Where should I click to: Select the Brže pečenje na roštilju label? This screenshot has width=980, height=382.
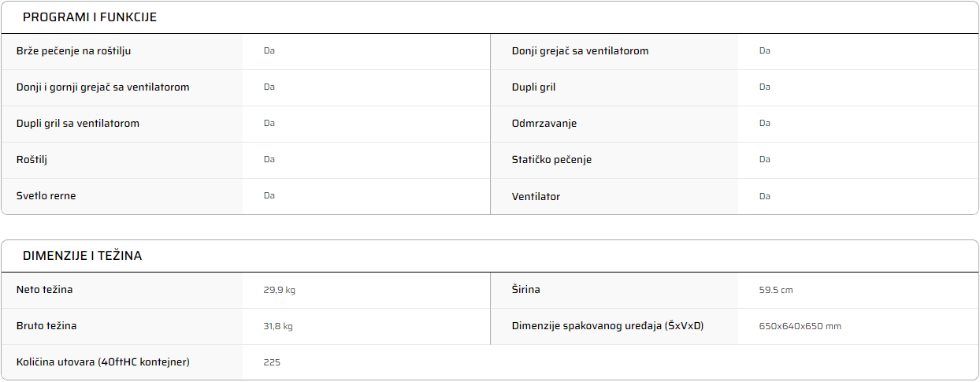coord(73,51)
